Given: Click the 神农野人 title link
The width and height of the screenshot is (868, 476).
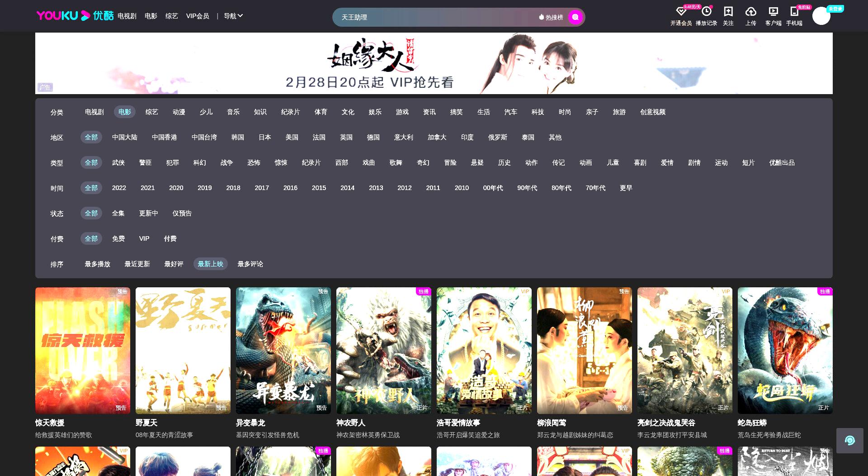Looking at the screenshot, I should coord(351,423).
